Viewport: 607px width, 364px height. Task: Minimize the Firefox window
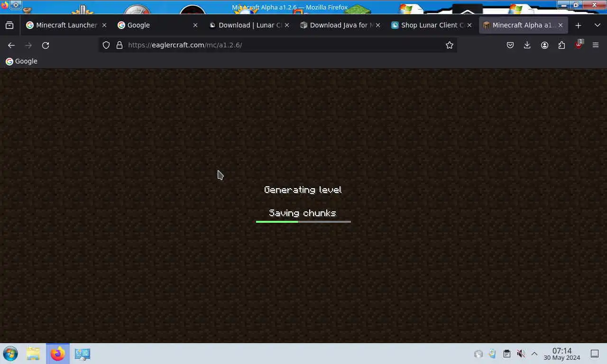[563, 5]
